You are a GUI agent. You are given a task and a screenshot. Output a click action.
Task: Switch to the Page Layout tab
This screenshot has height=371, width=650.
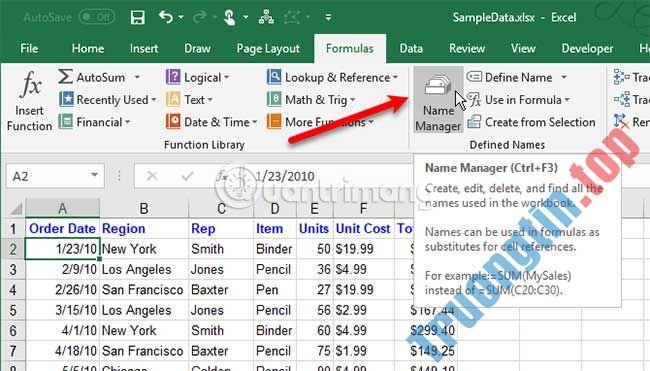(268, 48)
